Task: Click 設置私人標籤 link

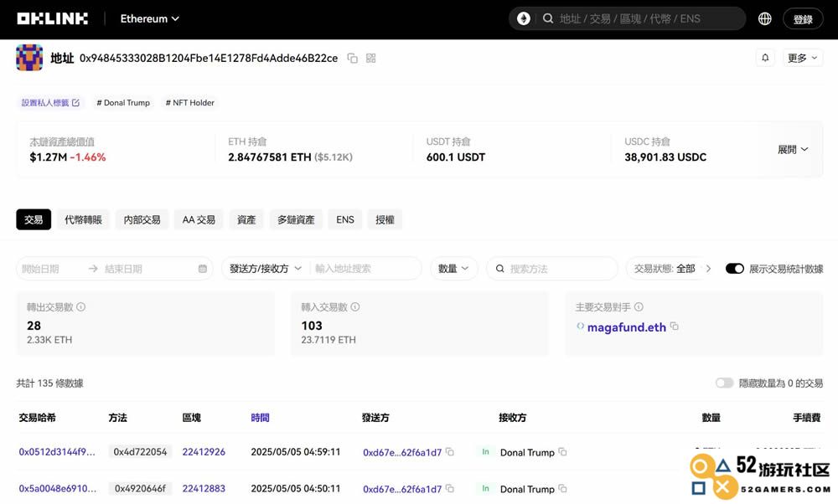Action: 50,102
